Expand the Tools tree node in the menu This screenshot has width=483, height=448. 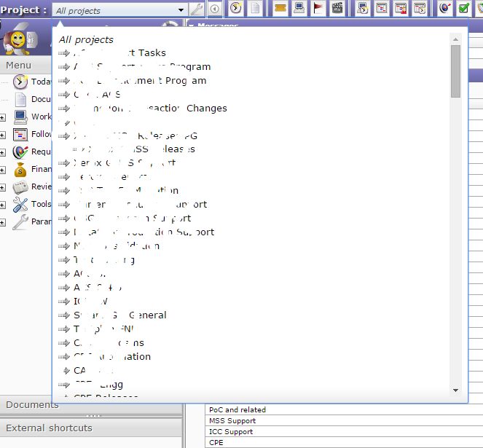tap(3, 205)
